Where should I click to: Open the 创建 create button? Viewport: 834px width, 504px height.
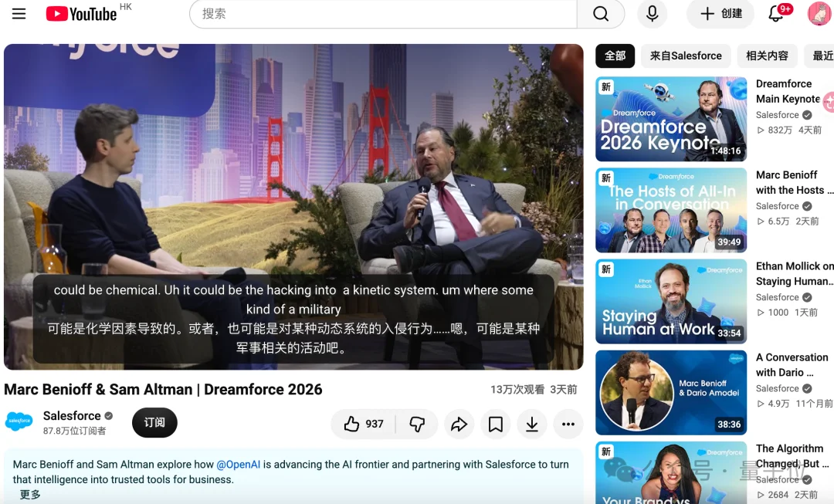click(x=720, y=14)
